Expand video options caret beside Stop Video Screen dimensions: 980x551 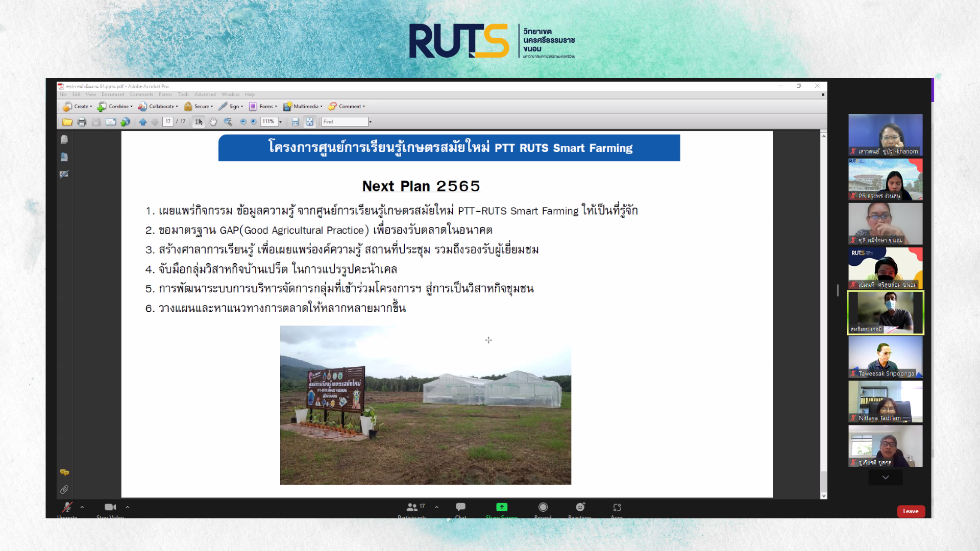coord(128,507)
